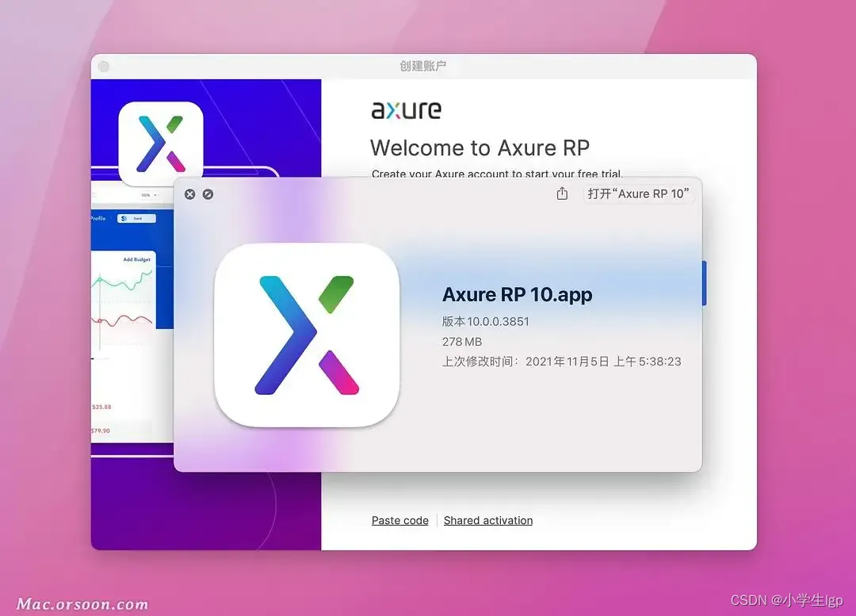
Task: Click the 278 MB file size text
Action: click(x=462, y=342)
